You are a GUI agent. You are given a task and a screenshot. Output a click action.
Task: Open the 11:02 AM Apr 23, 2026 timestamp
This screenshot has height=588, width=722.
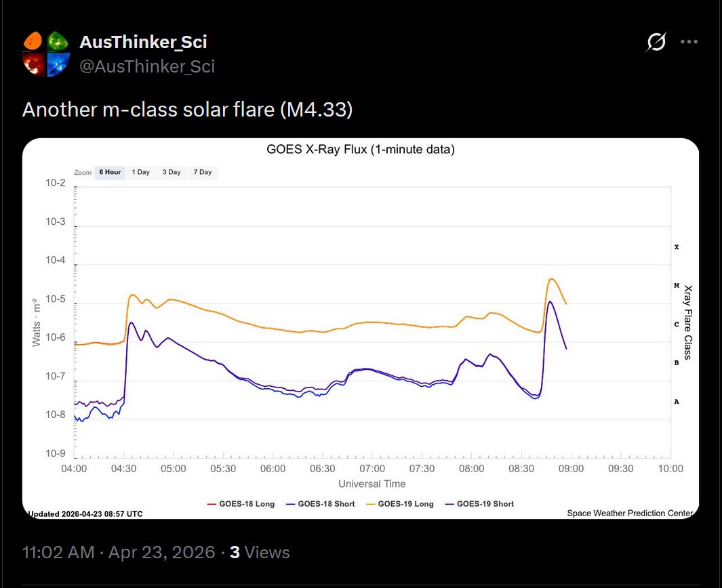(119, 552)
